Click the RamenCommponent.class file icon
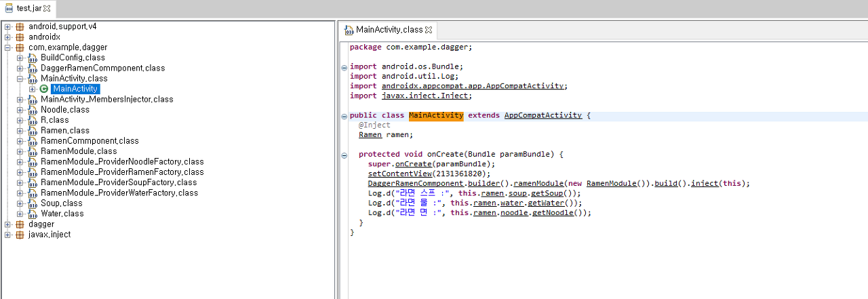The height and width of the screenshot is (299, 868). [33, 141]
